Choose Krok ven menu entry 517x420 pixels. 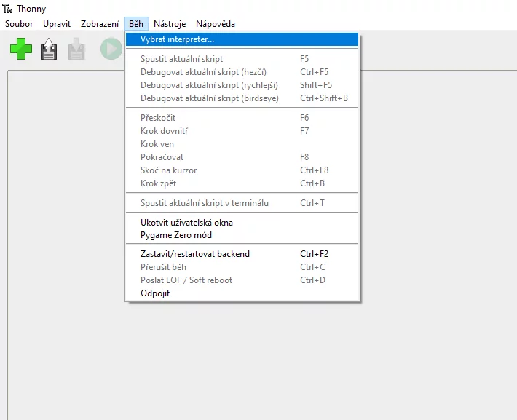[242, 144]
